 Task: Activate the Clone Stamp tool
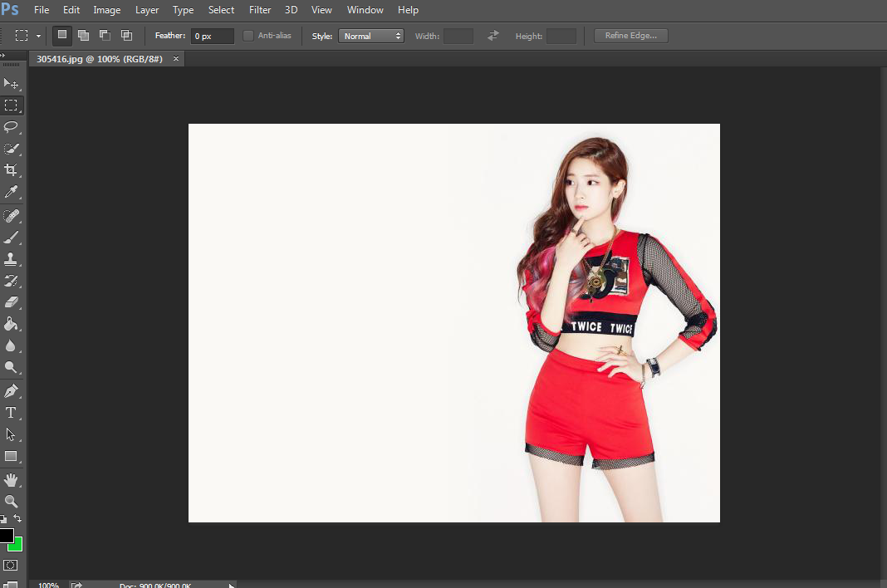[x=12, y=259]
